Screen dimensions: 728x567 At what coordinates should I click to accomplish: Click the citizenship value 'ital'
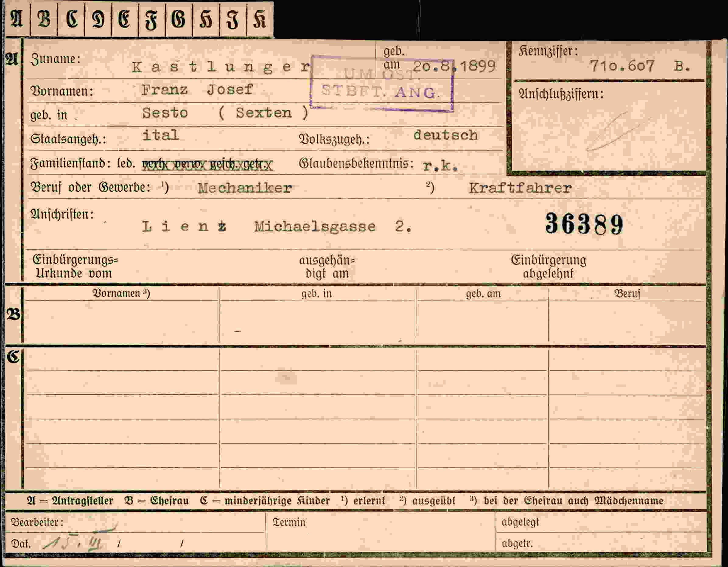coord(161,134)
